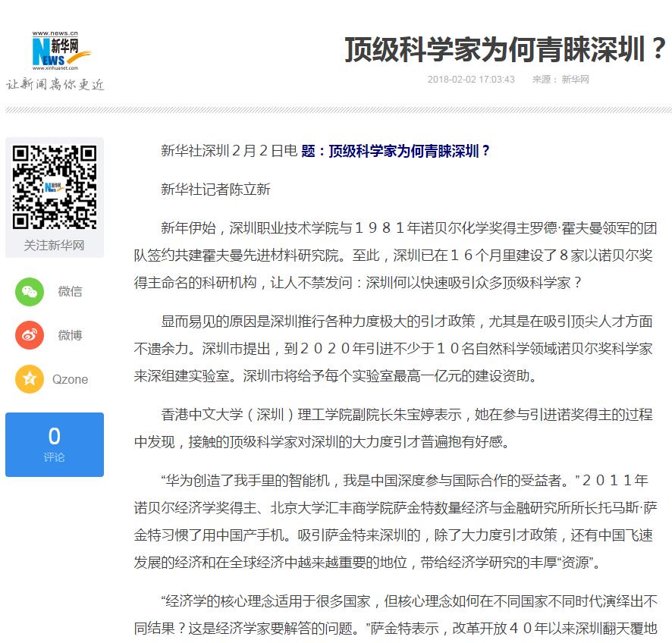
Task: Click the 微博 share label
Action: pyautogui.click(x=71, y=335)
